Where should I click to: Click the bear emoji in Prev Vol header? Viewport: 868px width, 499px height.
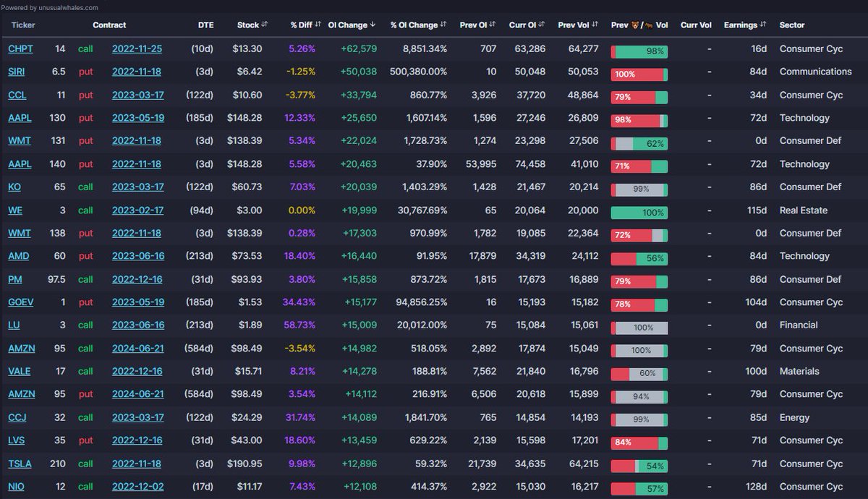(x=635, y=25)
